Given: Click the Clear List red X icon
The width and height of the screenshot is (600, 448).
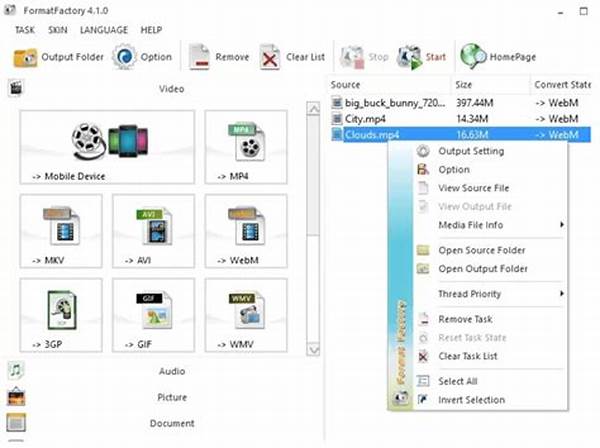Looking at the screenshot, I should coord(270,57).
